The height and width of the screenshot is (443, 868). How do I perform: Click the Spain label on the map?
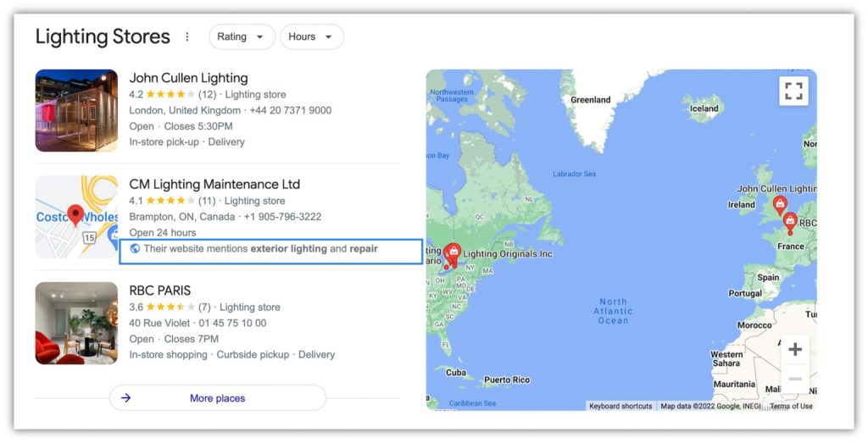coord(768,278)
